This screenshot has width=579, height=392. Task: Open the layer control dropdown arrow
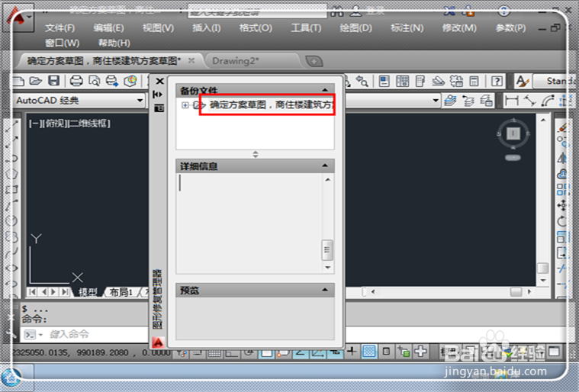(436, 101)
